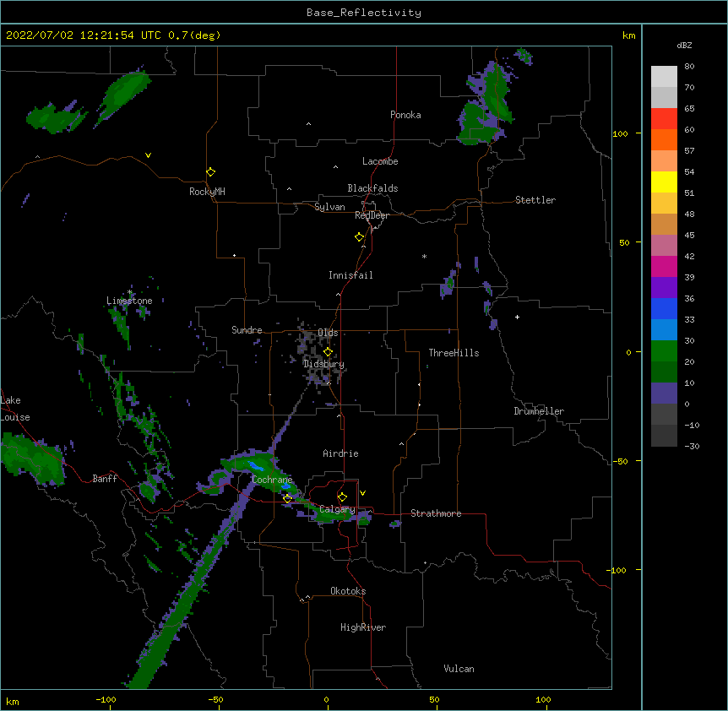This screenshot has height=711, width=728.
Task: Click the white plus marker north of Drumheller
Action: (x=517, y=317)
